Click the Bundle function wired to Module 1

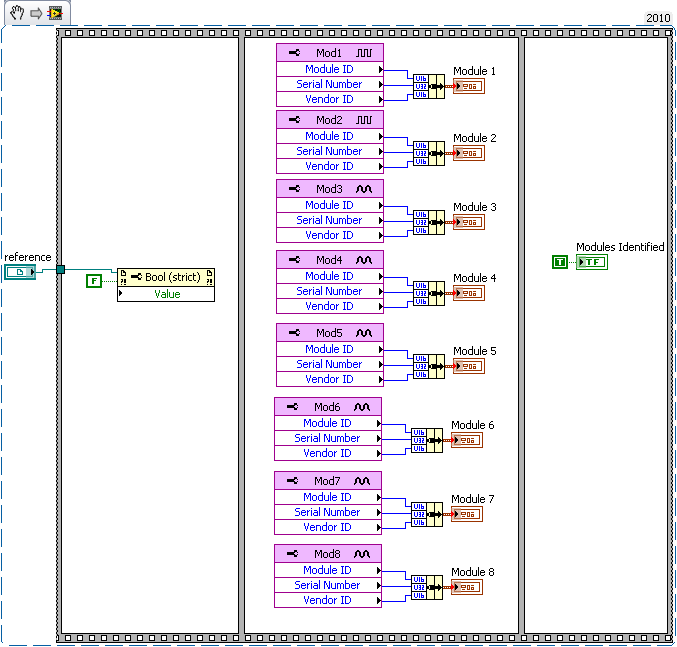click(x=429, y=86)
